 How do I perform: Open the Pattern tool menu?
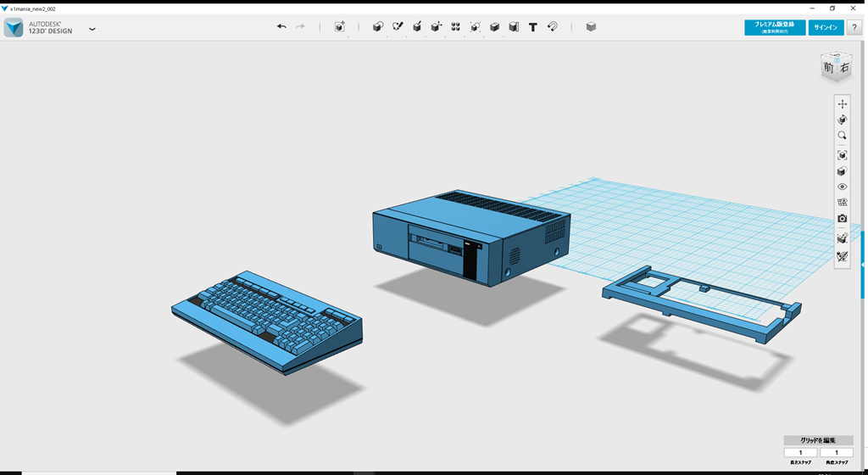[x=456, y=27]
